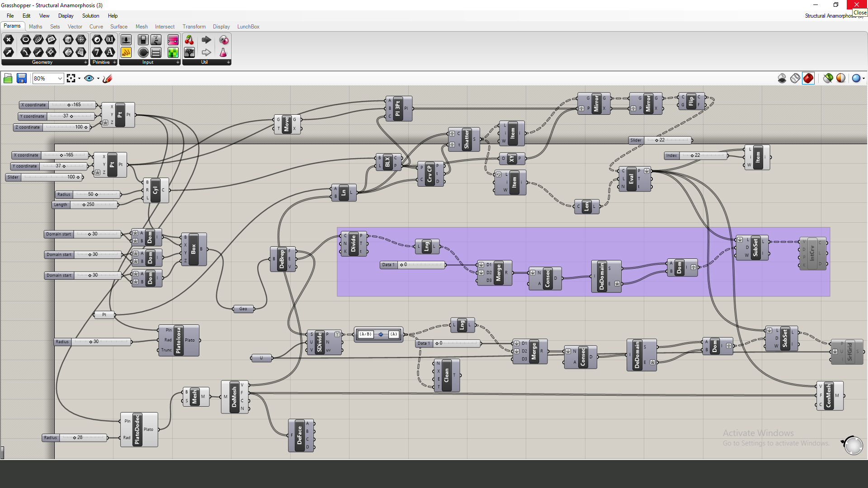Select the Gradient input icon
Screen dimensions: 868x488
[x=173, y=40]
